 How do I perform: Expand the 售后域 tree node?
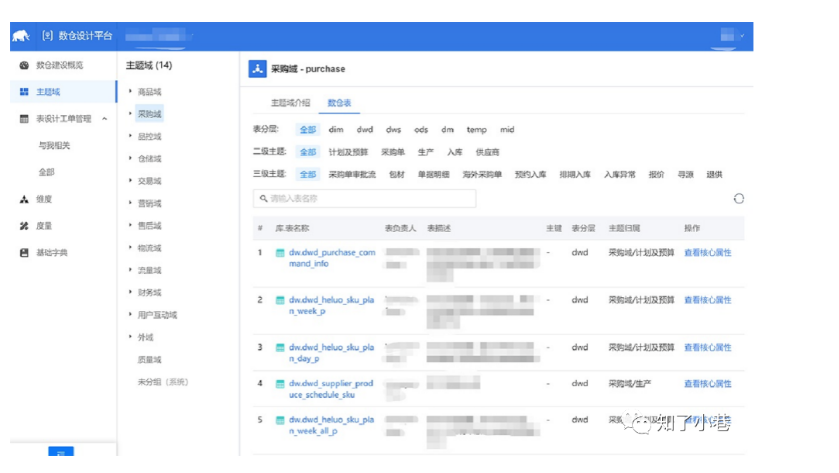tap(130, 225)
